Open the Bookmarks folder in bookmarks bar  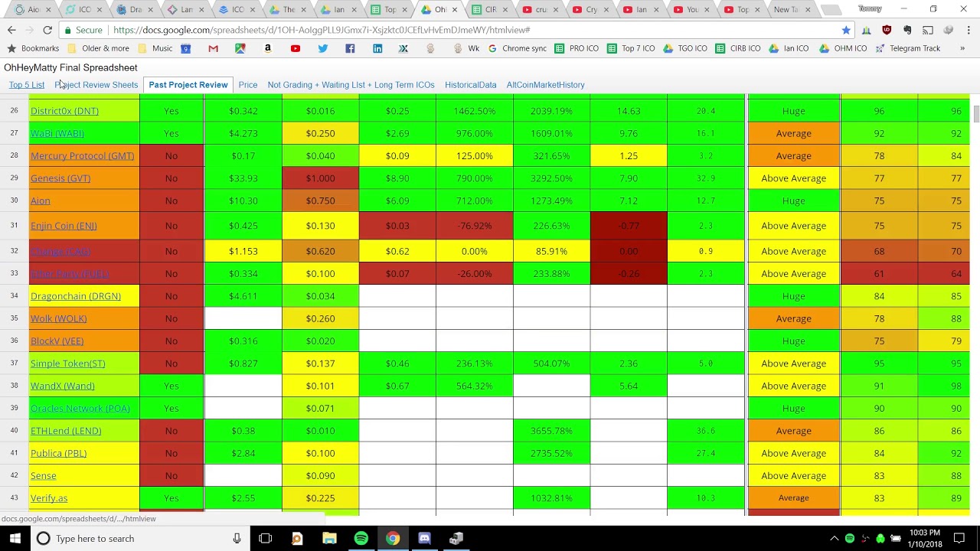click(x=34, y=48)
